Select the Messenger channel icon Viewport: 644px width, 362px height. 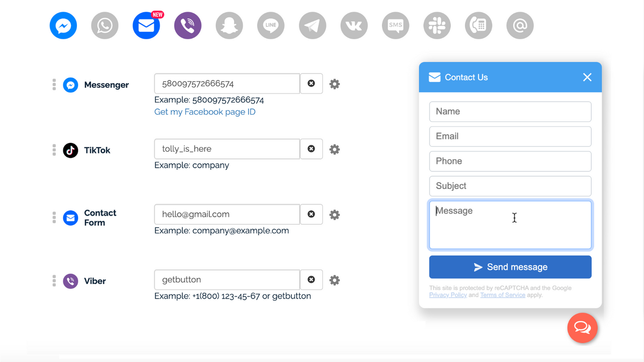63,26
